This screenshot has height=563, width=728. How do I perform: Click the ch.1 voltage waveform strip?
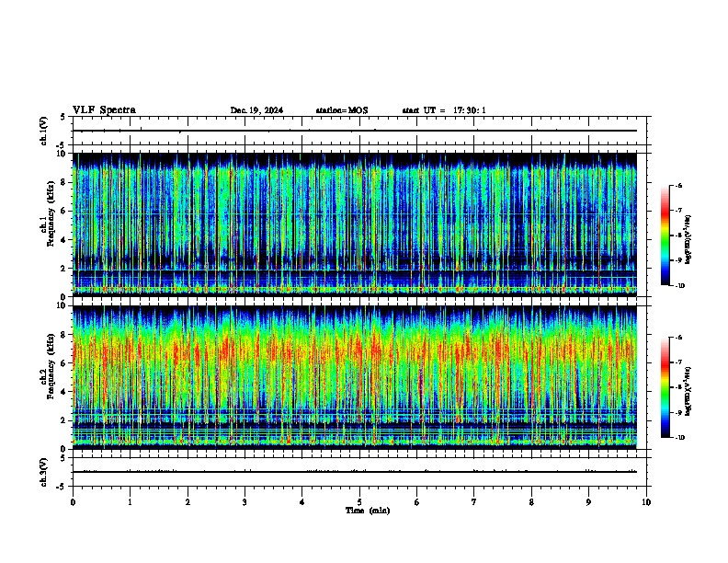point(359,131)
